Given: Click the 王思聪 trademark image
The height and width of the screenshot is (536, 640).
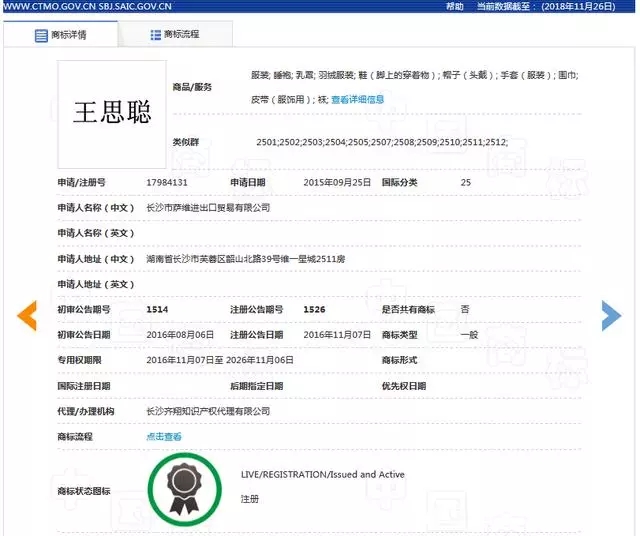Looking at the screenshot, I should click(x=111, y=112).
